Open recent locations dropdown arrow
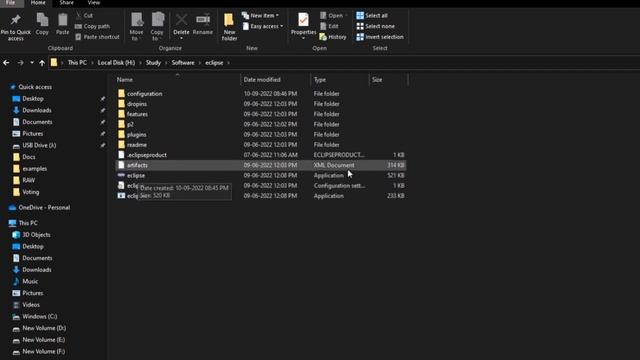Viewport: 640px width, 360px height. [31, 63]
